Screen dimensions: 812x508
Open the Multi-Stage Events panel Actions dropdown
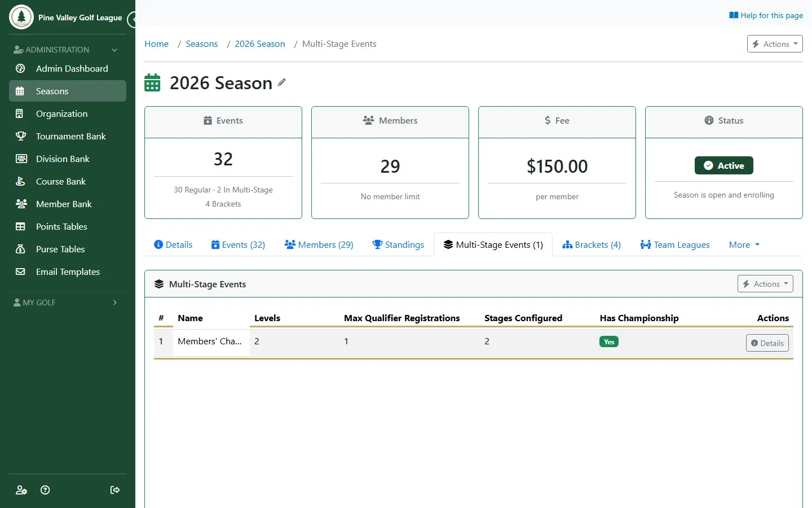[x=765, y=284]
